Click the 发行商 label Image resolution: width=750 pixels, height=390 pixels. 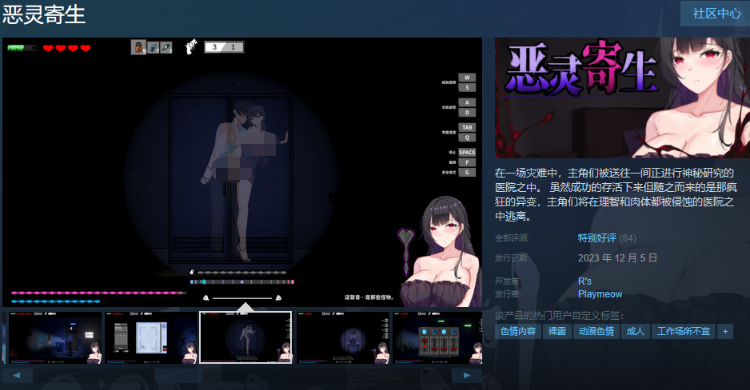tap(508, 294)
